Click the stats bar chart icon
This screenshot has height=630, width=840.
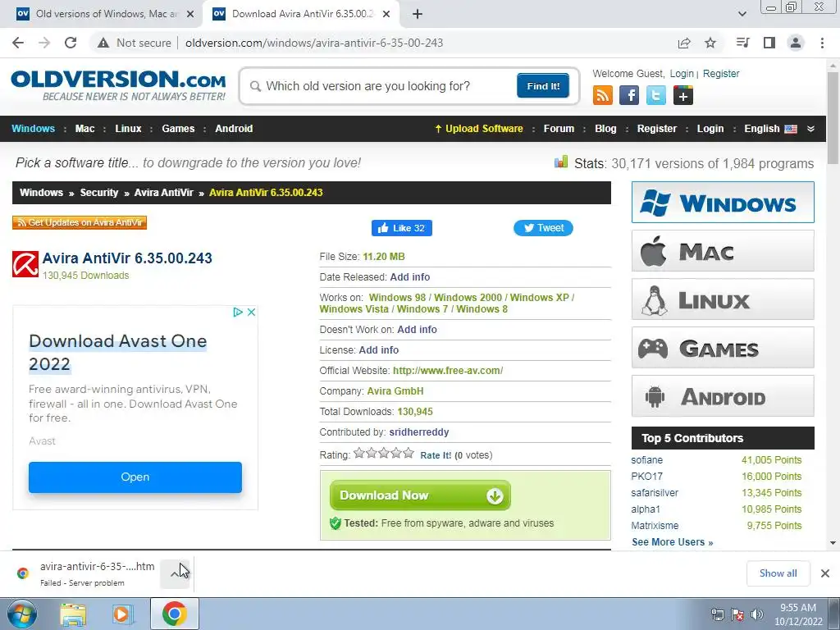point(561,162)
